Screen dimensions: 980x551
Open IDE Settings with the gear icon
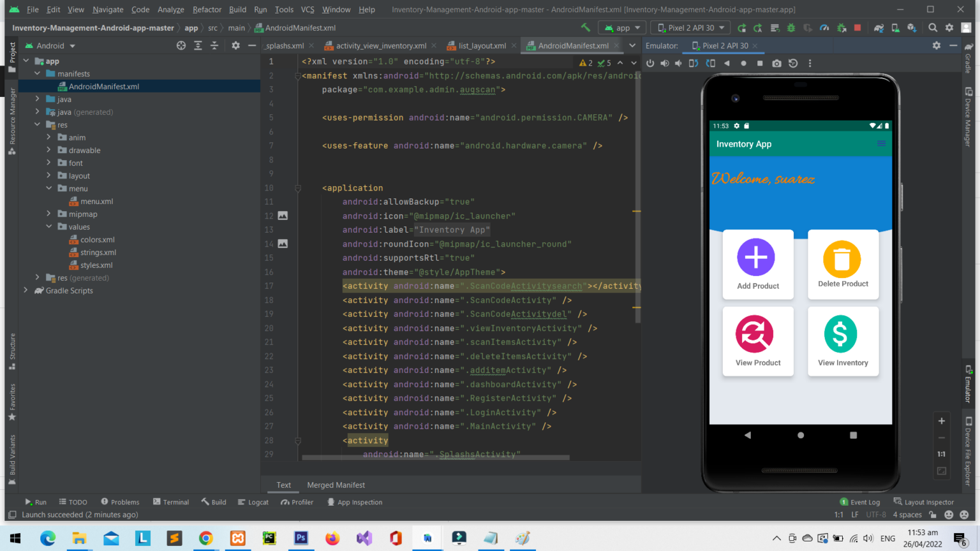coord(950,28)
